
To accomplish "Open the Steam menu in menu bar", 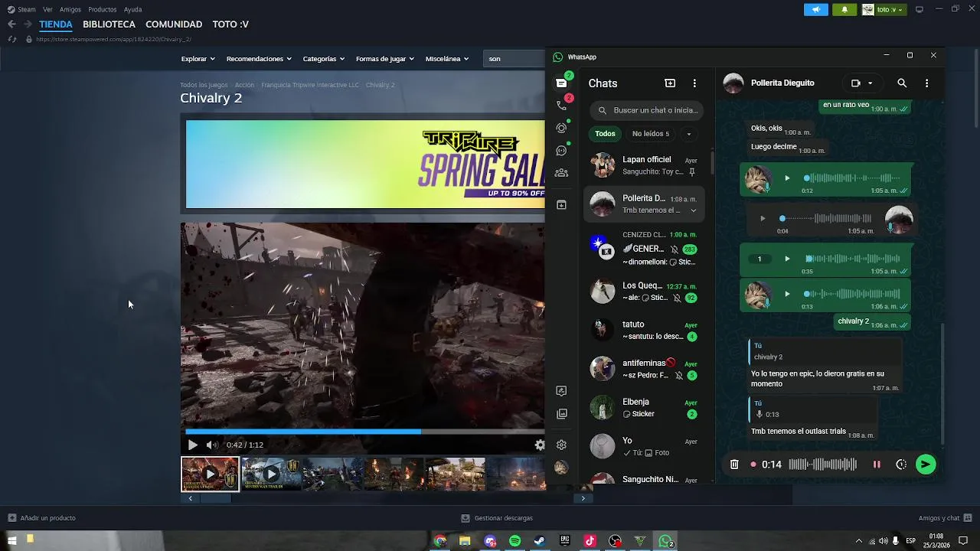I will tap(27, 9).
